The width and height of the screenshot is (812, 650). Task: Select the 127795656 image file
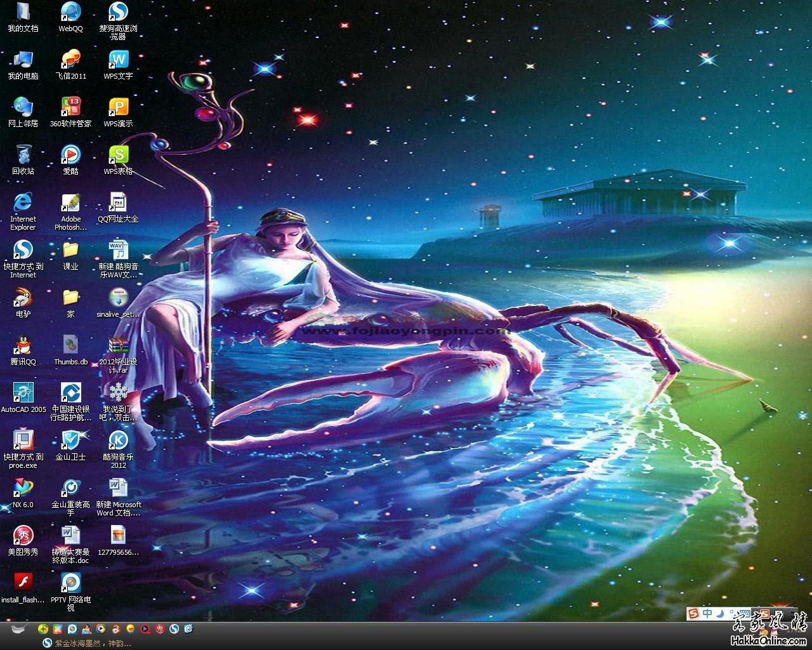click(118, 541)
